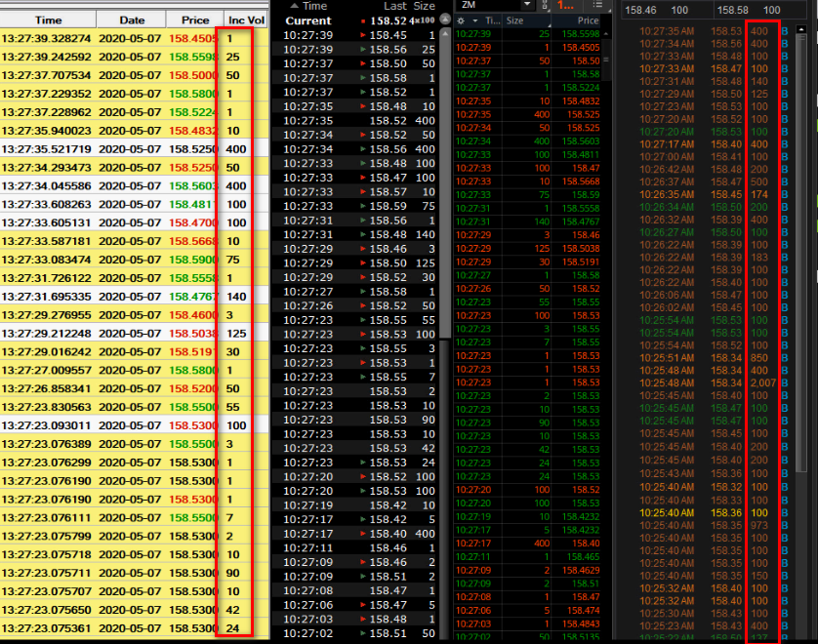Click the ask quote 158.58 at top right
The image size is (818, 644).
click(732, 10)
